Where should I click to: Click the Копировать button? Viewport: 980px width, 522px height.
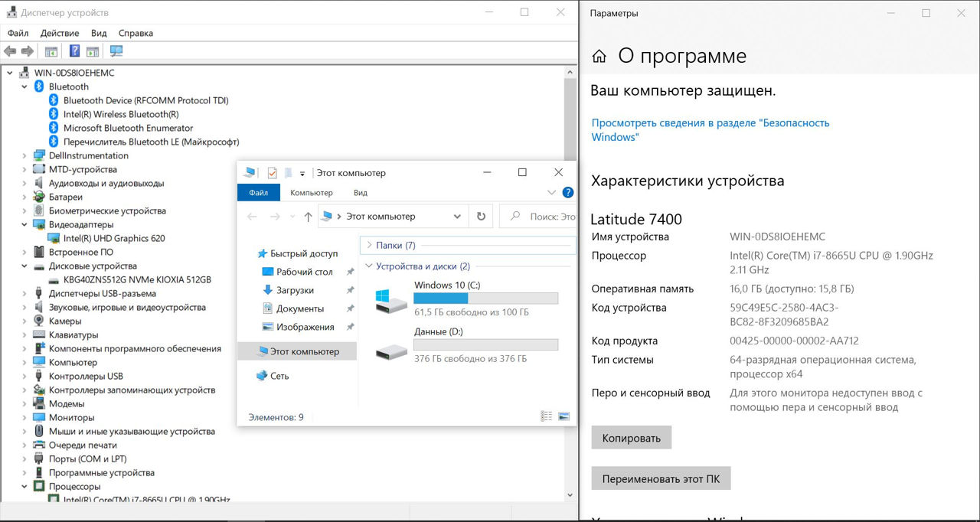tap(631, 438)
